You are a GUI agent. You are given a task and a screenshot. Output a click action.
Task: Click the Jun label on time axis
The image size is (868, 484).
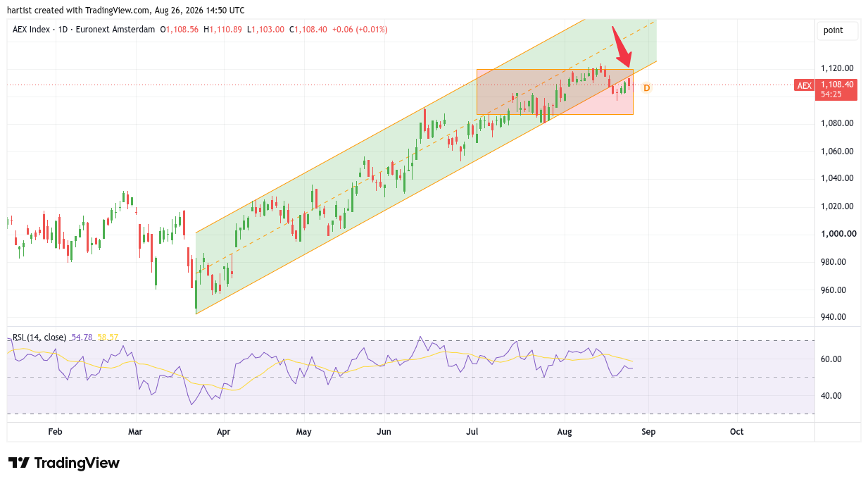click(x=384, y=431)
